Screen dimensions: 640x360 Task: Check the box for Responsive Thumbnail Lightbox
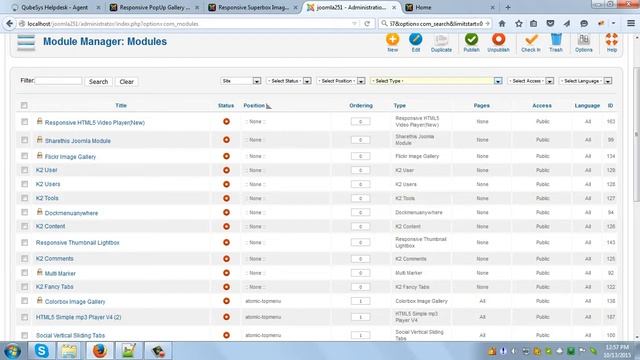[24, 242]
